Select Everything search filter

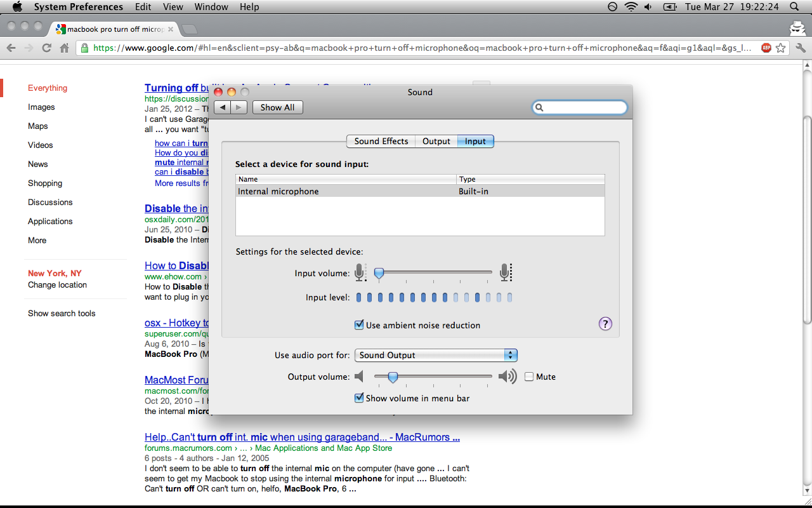[48, 88]
